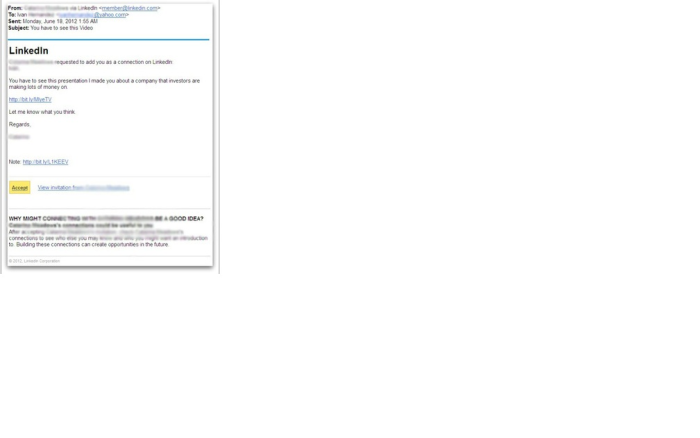Click the 'Sent: Monday, June 18, 2012' line
This screenshot has height=438, width=700.
[x=53, y=21]
